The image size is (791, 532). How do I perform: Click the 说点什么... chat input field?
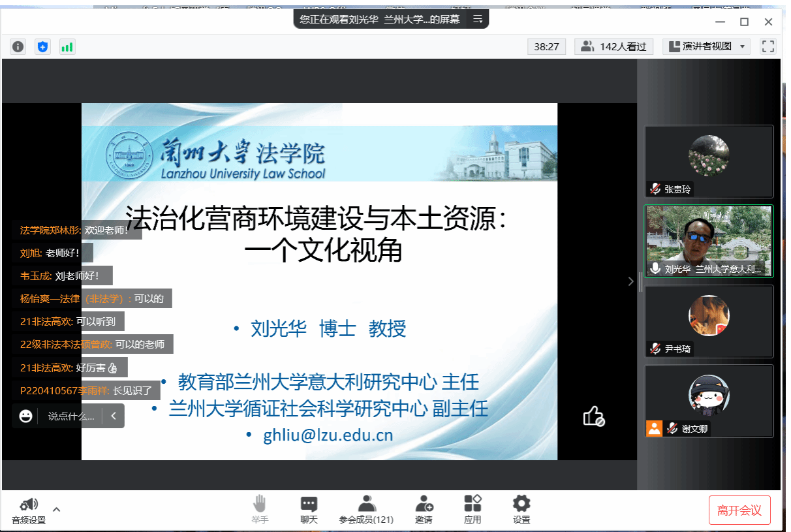pos(71,416)
